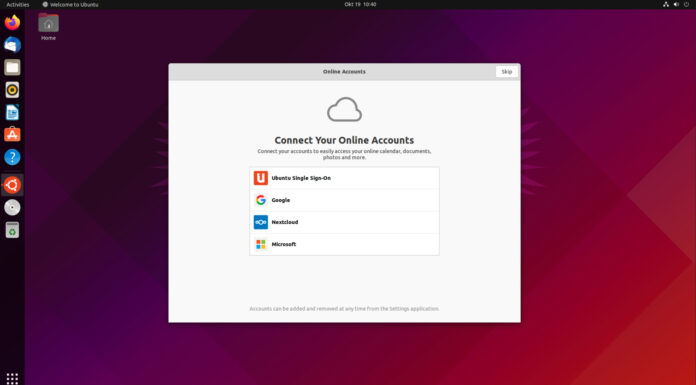The image size is (696, 385).
Task: Open the disc drive icon in dock
Action: coord(12,207)
